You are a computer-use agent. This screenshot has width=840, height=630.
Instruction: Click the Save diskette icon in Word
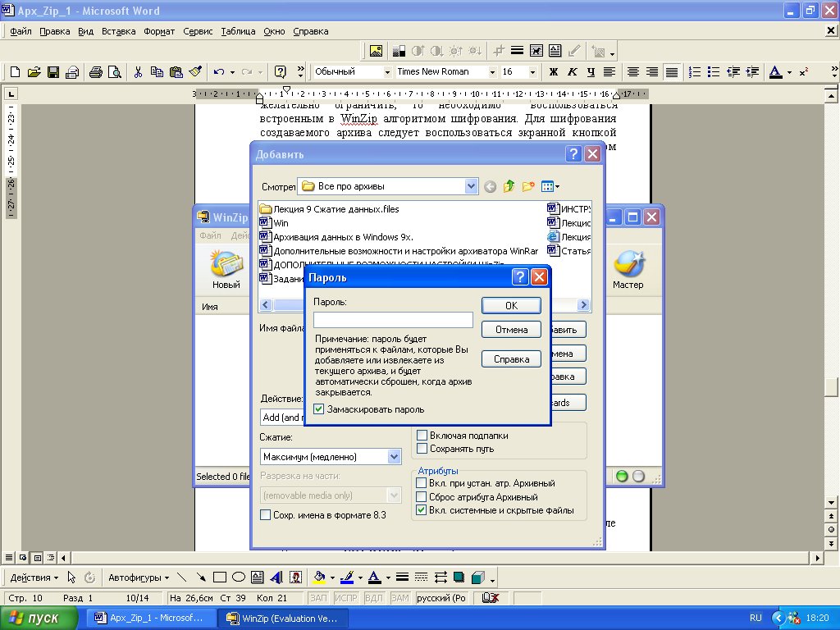click(53, 72)
